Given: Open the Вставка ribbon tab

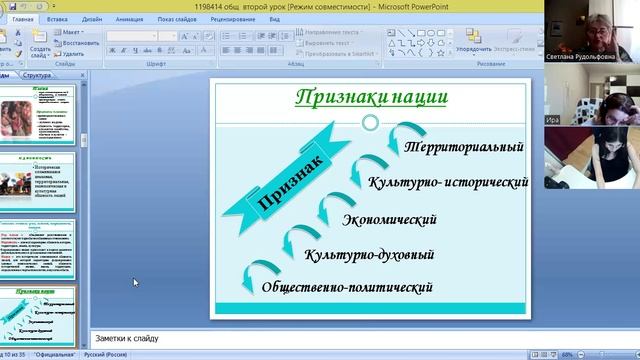Looking at the screenshot, I should click(57, 19).
